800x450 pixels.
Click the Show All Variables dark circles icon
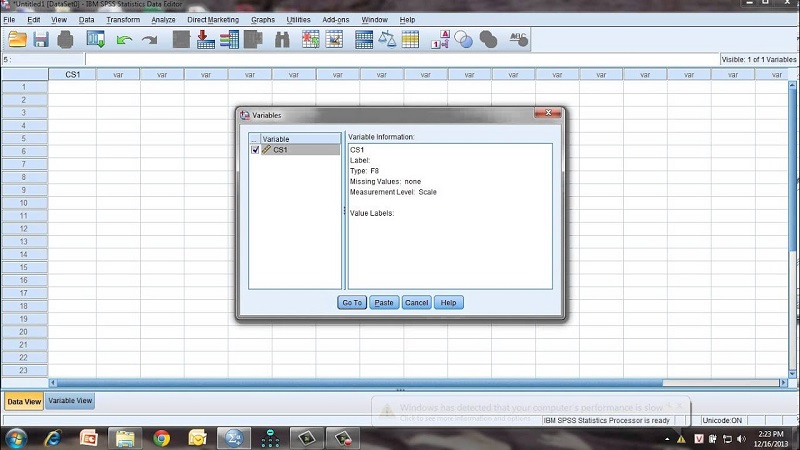point(488,39)
